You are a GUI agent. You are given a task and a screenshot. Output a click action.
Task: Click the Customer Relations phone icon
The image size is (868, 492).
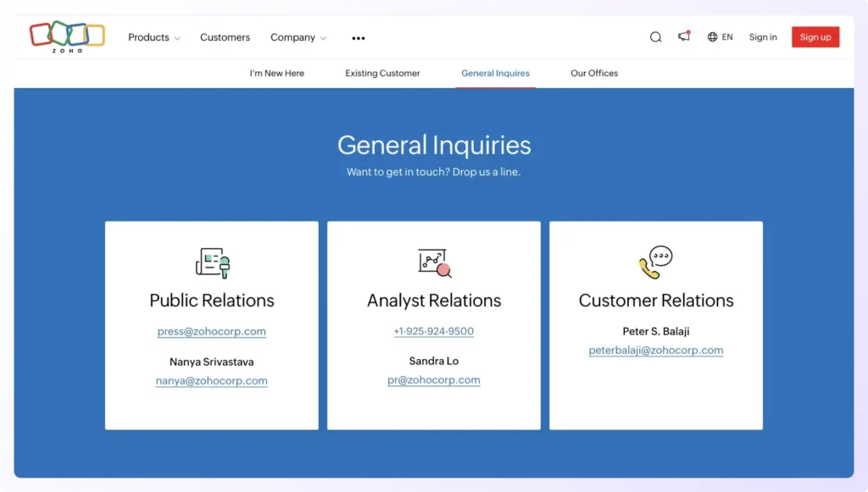[x=656, y=262]
